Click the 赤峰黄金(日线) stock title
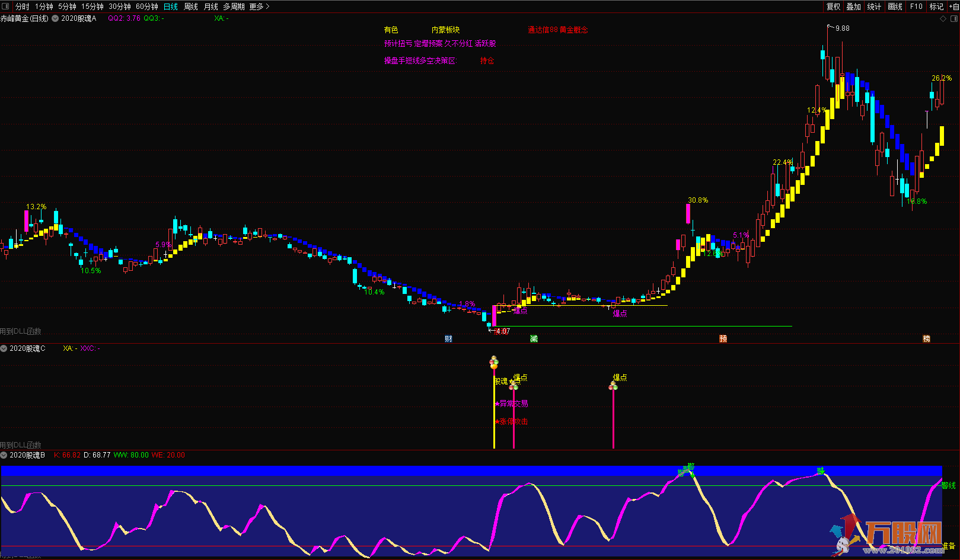 click(x=24, y=18)
